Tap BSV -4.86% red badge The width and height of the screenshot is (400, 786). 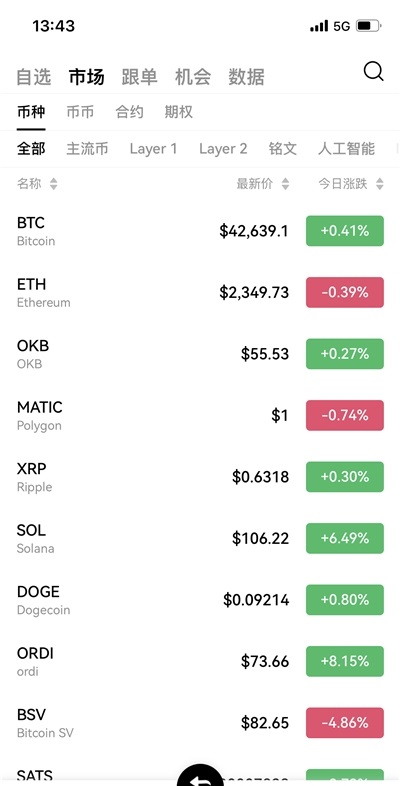point(345,723)
